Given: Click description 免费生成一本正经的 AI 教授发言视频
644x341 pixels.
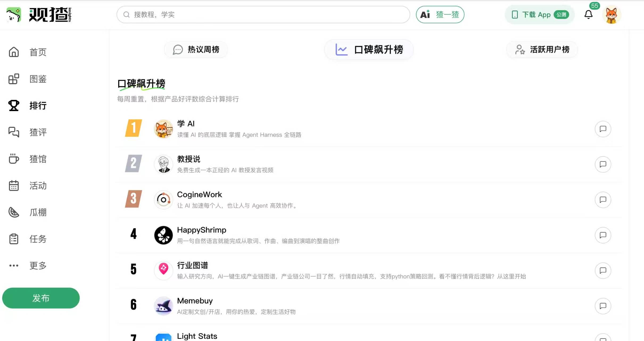Looking at the screenshot, I should coord(225,170).
